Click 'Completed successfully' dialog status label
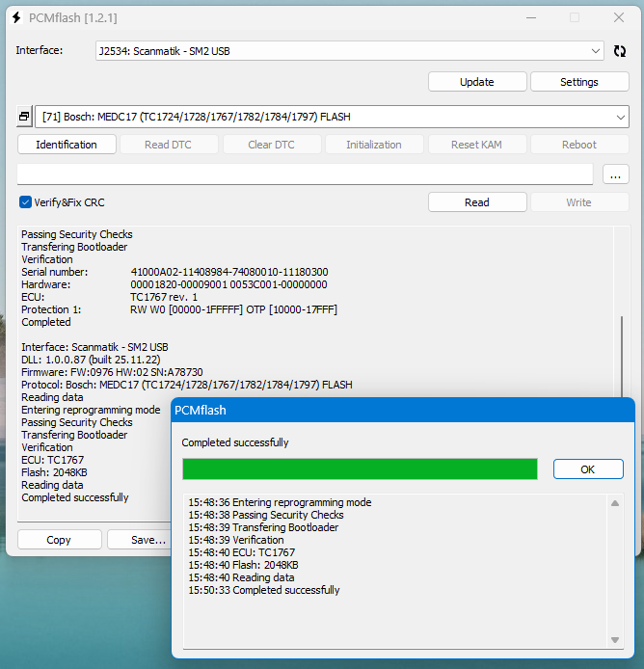 [x=235, y=442]
